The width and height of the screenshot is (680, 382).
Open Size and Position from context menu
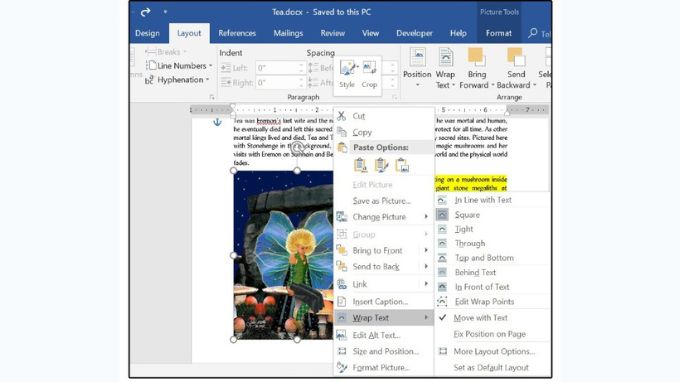pyautogui.click(x=384, y=351)
